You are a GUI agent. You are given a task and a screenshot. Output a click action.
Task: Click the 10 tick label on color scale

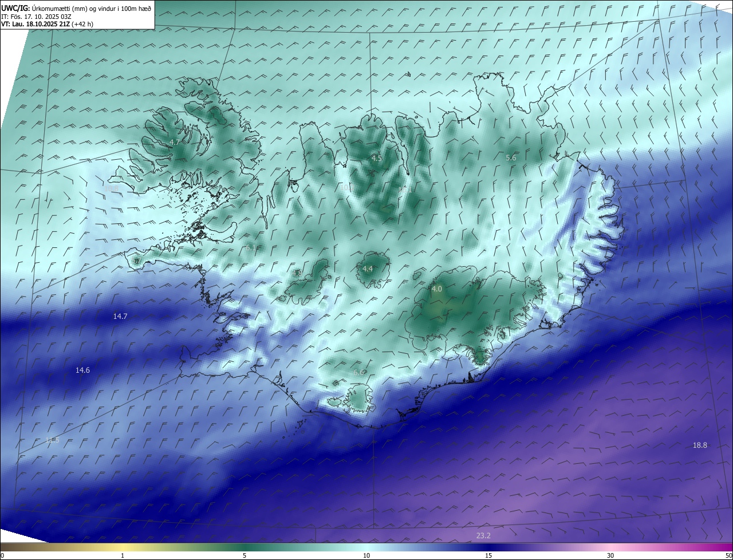pyautogui.click(x=366, y=555)
